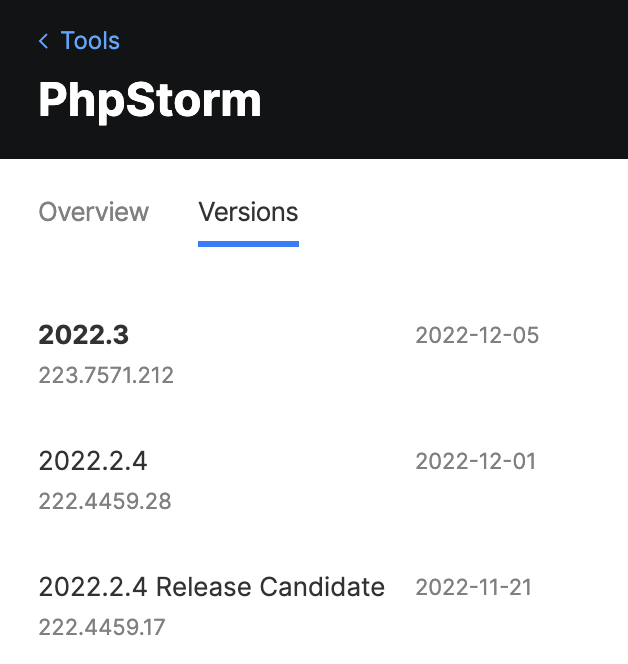Click the PhpStorm page heading
The height and width of the screenshot is (664, 628).
tap(149, 100)
